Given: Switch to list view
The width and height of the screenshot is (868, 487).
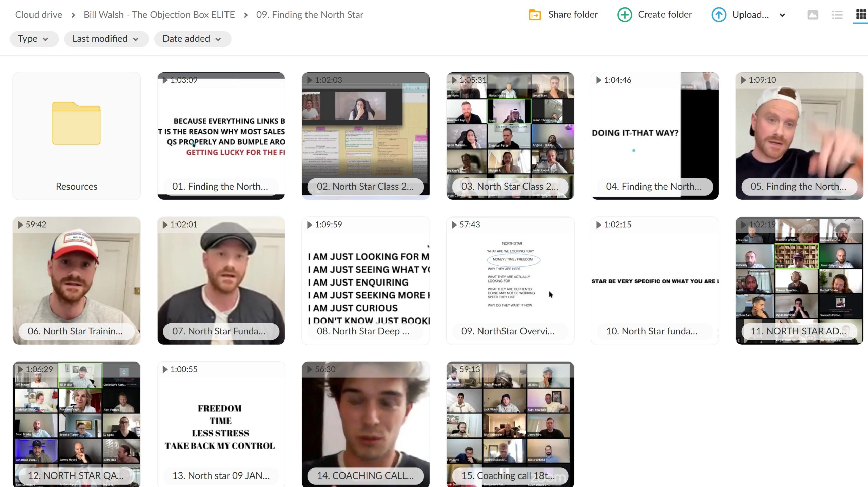Looking at the screenshot, I should point(837,15).
